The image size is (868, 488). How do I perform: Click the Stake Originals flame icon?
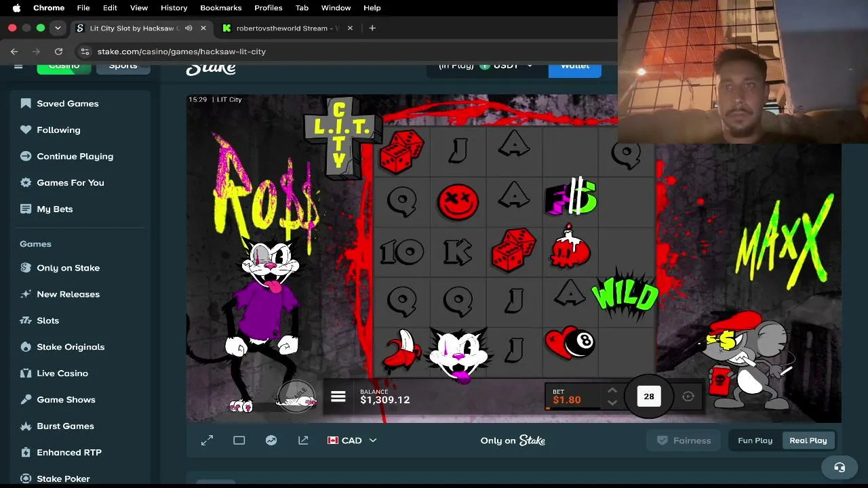(26, 347)
